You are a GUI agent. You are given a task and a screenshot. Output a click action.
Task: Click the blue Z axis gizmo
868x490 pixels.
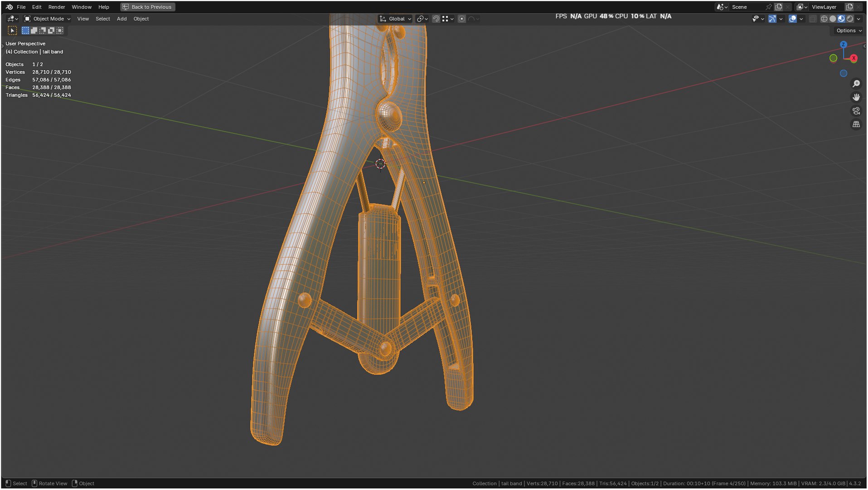point(843,44)
